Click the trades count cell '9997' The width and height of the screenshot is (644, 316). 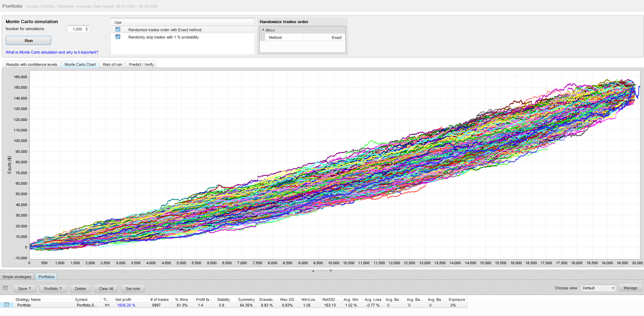pyautogui.click(x=156, y=305)
